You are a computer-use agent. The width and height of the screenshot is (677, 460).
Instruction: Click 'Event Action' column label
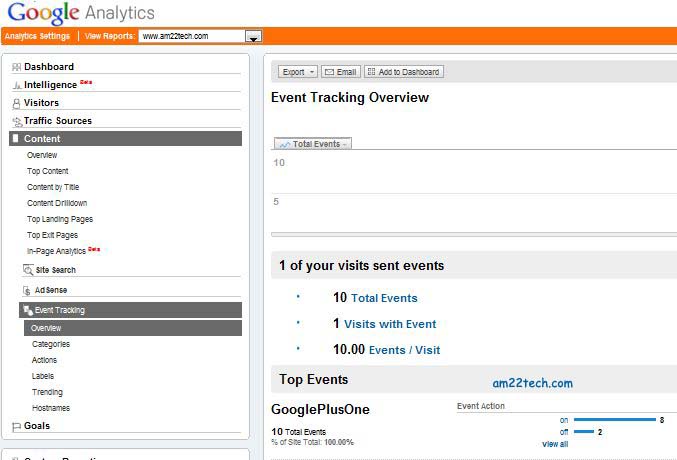tap(481, 406)
